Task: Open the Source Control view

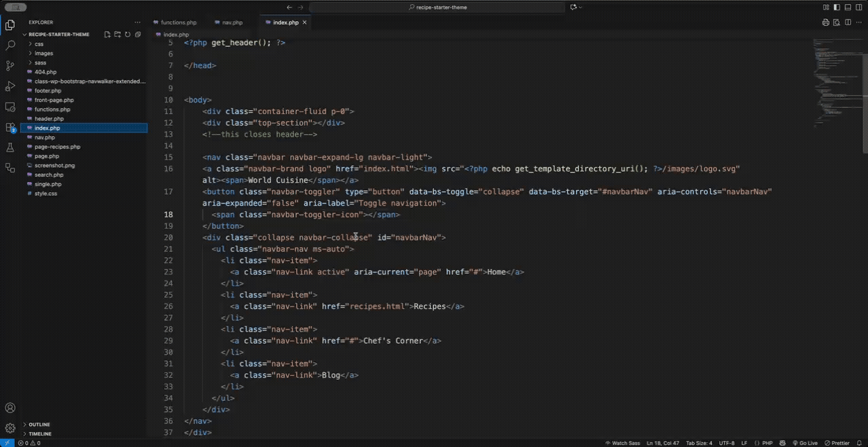Action: coord(10,66)
